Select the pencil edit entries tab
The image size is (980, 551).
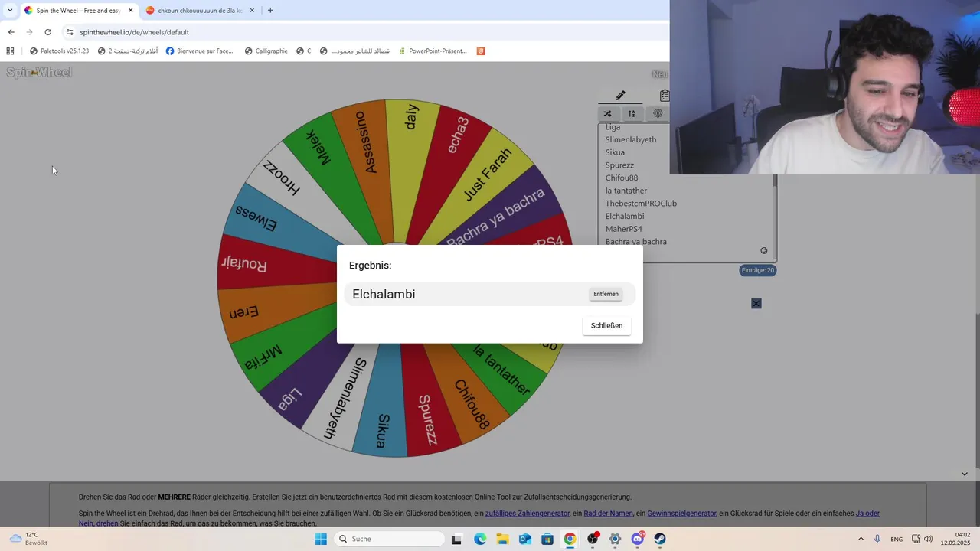(620, 96)
